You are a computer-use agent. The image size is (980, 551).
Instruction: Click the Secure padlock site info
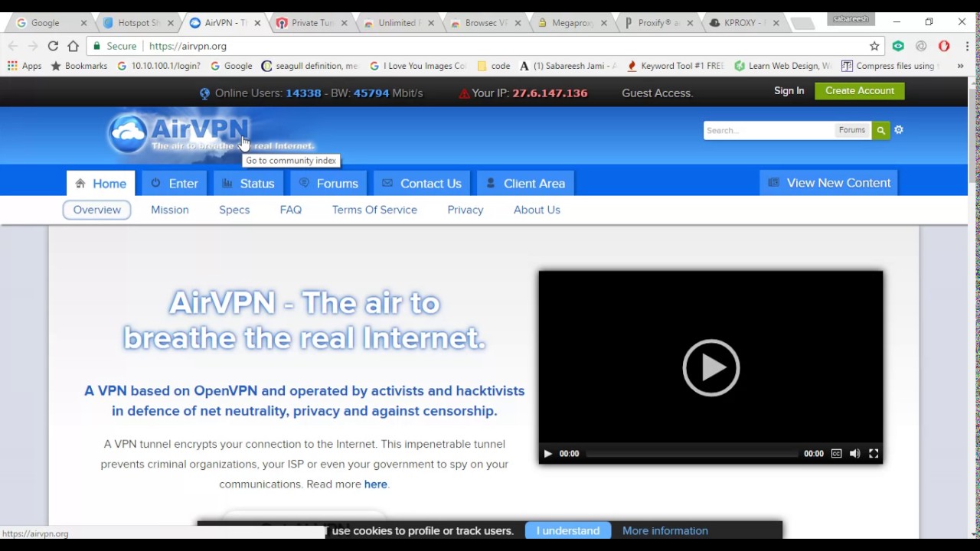114,46
